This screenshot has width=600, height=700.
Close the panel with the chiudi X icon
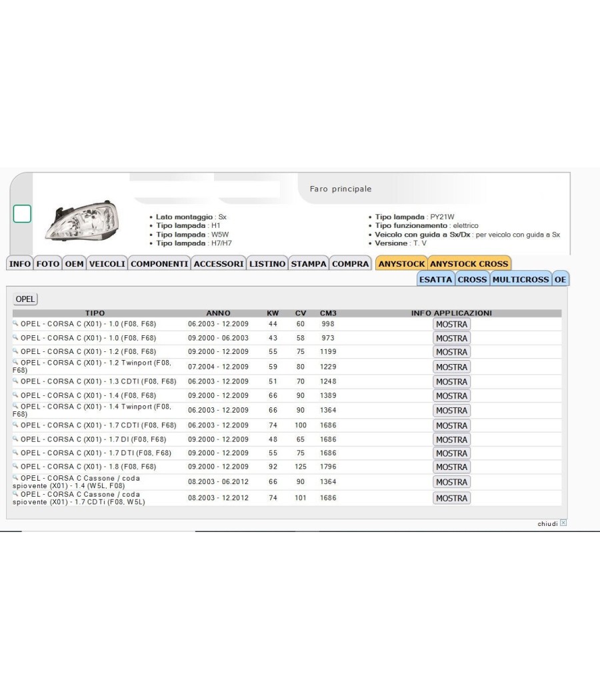click(563, 523)
